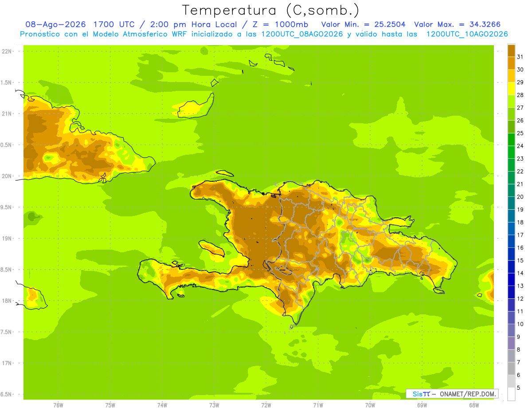Pick the legend color band between 26 and 27
Image resolution: width=532 pixels, height=411 pixels.
[x=511, y=114]
